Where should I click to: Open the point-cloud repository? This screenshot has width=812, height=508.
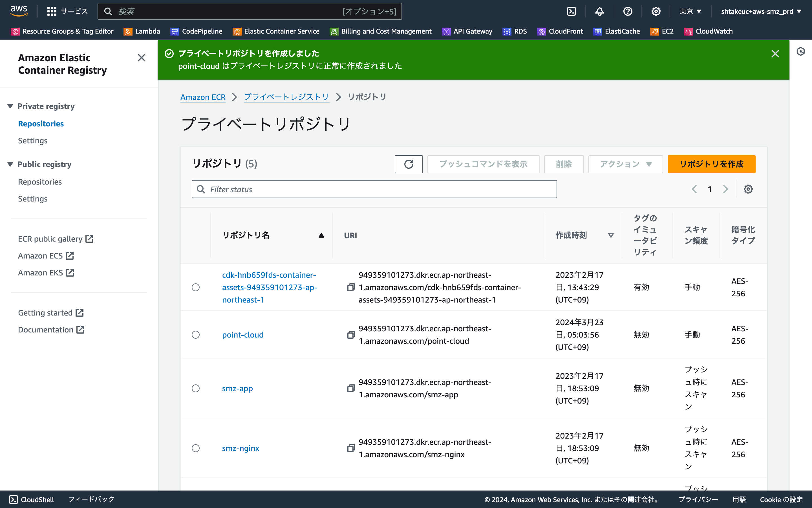(242, 335)
